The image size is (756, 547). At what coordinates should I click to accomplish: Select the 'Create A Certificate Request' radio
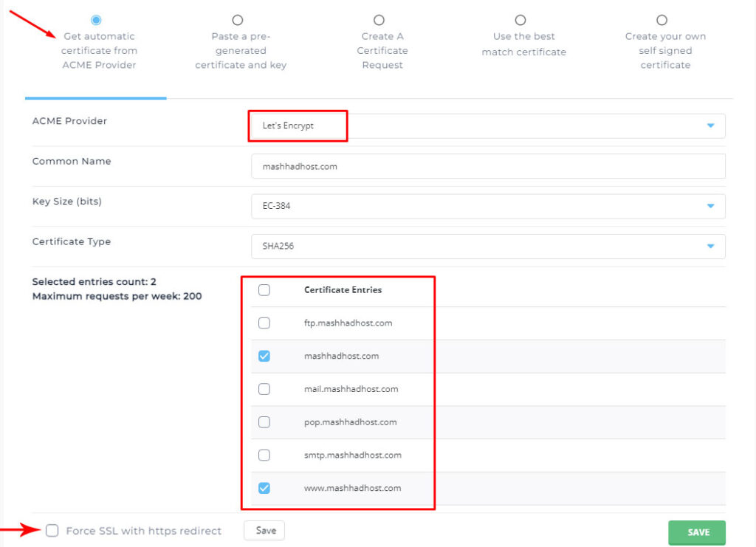coord(379,20)
